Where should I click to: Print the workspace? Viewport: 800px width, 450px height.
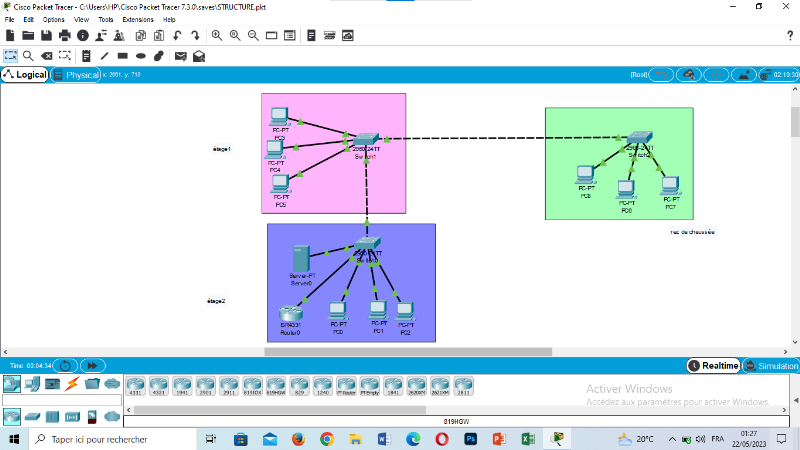point(65,36)
